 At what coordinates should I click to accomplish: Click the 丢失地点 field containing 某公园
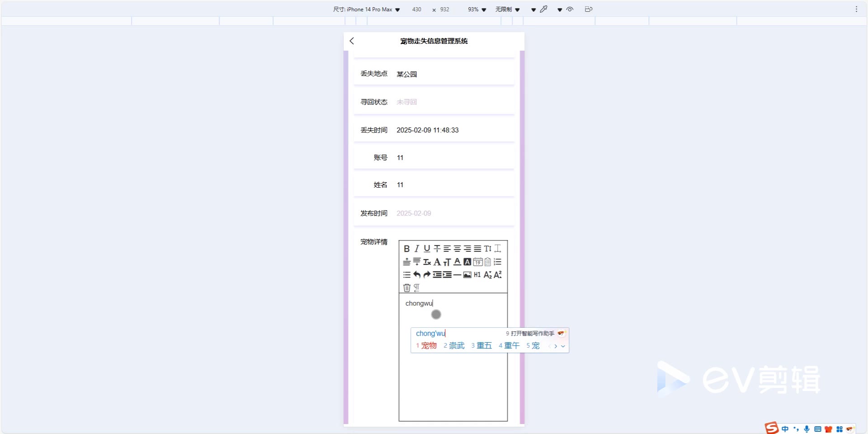[x=452, y=74]
